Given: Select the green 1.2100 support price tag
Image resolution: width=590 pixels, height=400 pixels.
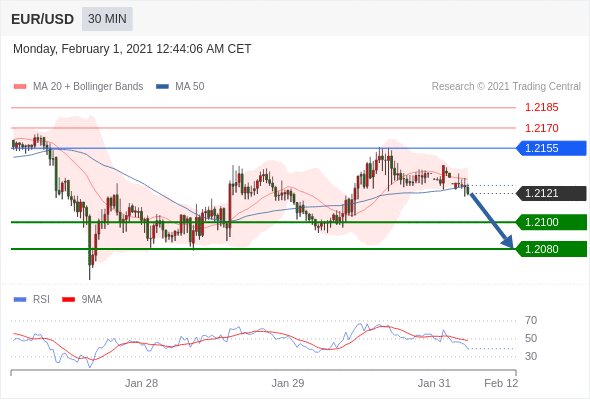Looking at the screenshot, I should pyautogui.click(x=551, y=222).
